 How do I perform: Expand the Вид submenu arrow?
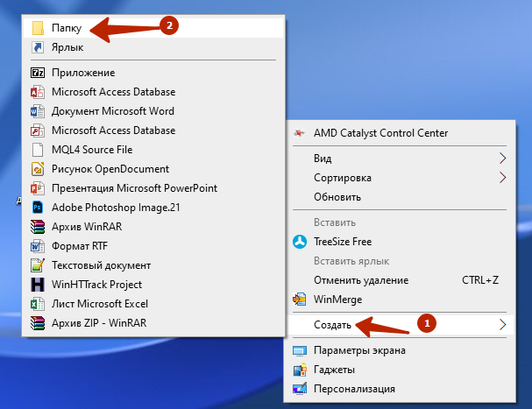coord(502,159)
